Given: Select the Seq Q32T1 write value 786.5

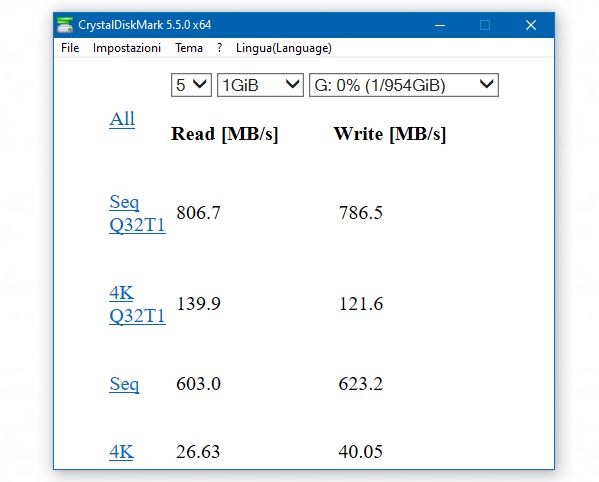Looking at the screenshot, I should [361, 213].
